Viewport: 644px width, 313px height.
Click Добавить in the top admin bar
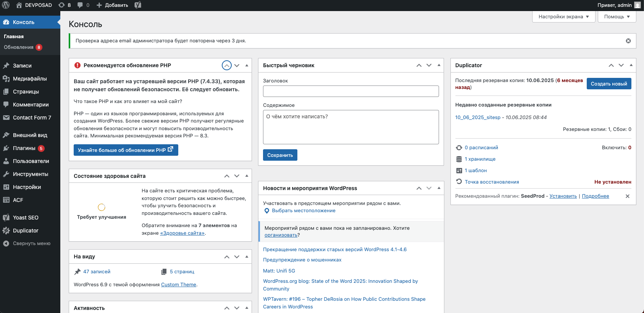click(x=112, y=5)
